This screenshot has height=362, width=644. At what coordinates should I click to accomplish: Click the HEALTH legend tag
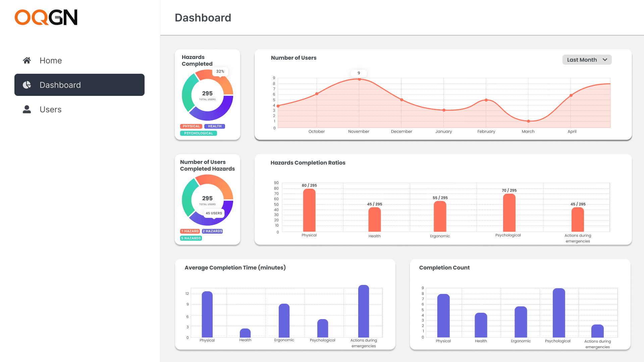click(215, 126)
